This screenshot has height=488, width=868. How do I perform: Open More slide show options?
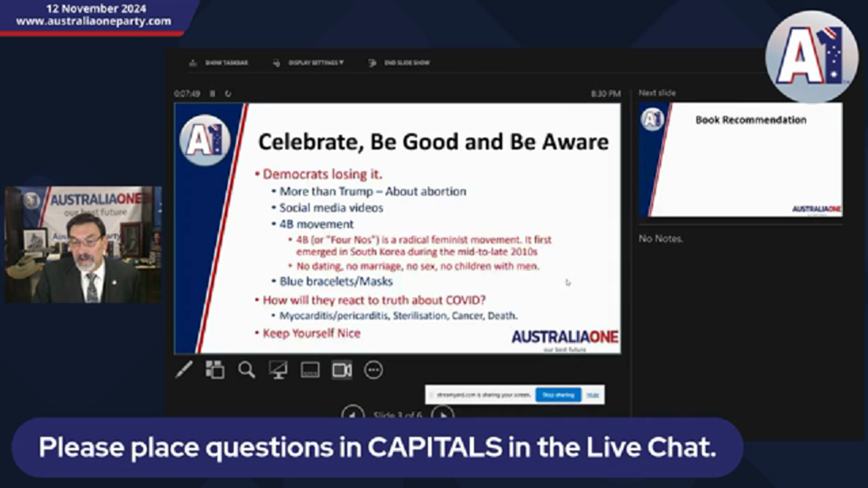(x=374, y=369)
